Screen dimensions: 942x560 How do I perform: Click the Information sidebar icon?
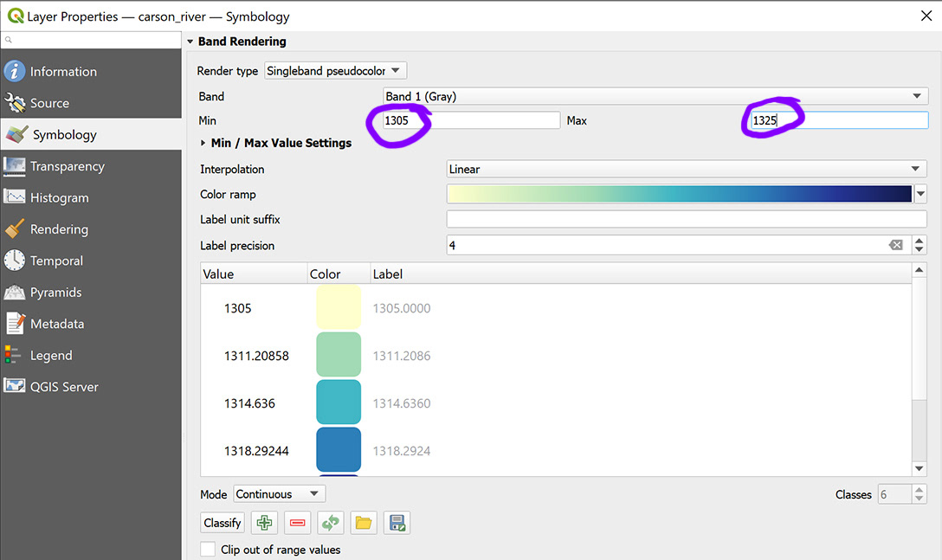(15, 71)
